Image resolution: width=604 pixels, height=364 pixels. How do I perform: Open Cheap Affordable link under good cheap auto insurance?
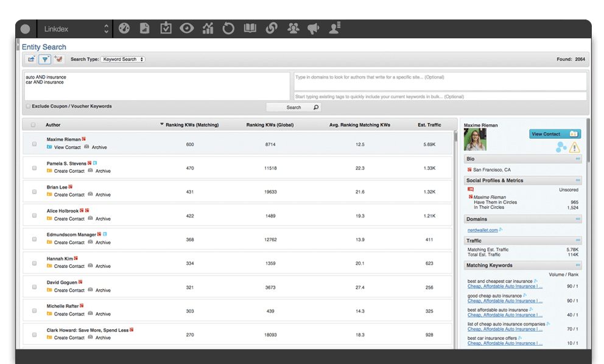point(505,301)
